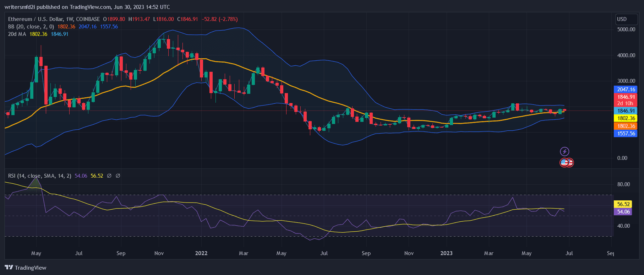Click the purple lightning bolt event icon

[x=564, y=152]
